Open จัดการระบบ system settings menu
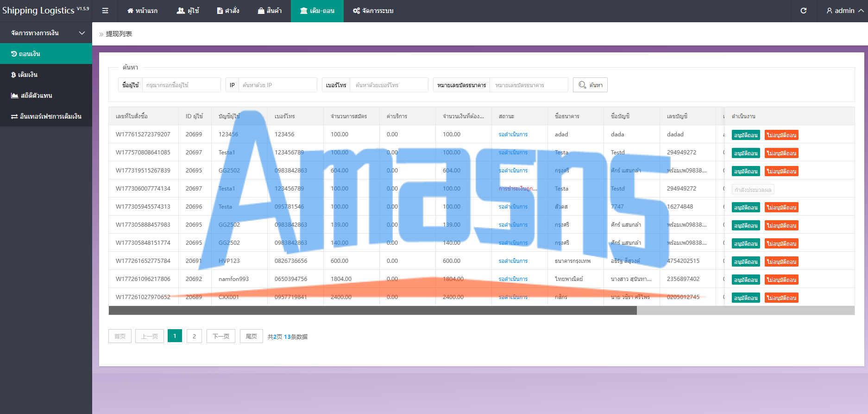 373,11
